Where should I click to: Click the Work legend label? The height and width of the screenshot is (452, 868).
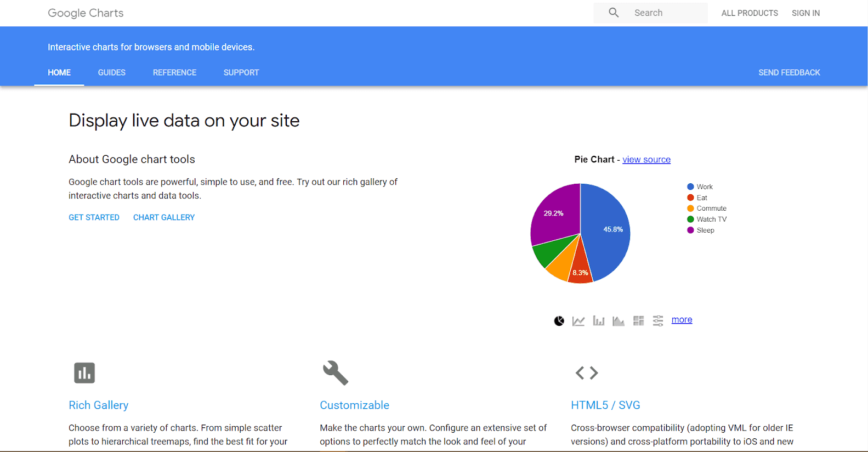pos(705,187)
